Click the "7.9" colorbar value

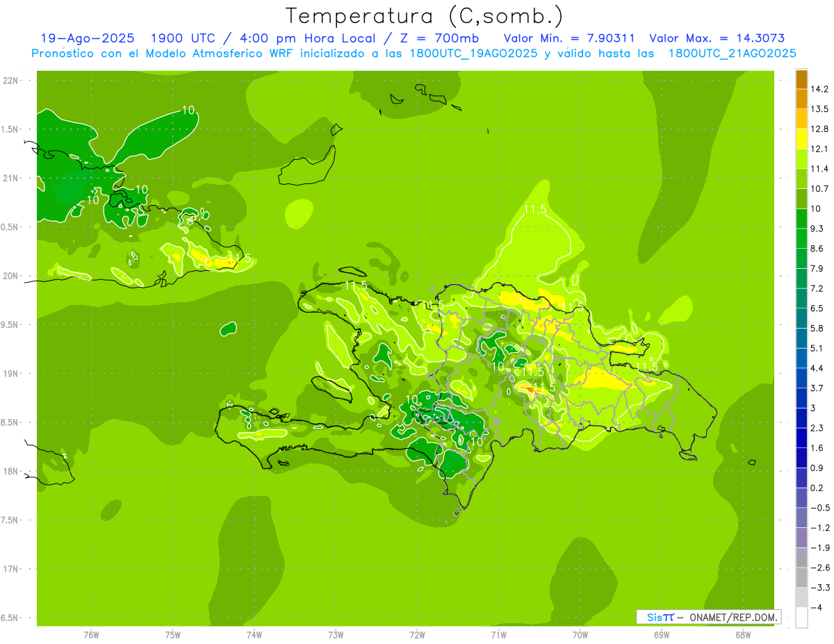click(817, 268)
